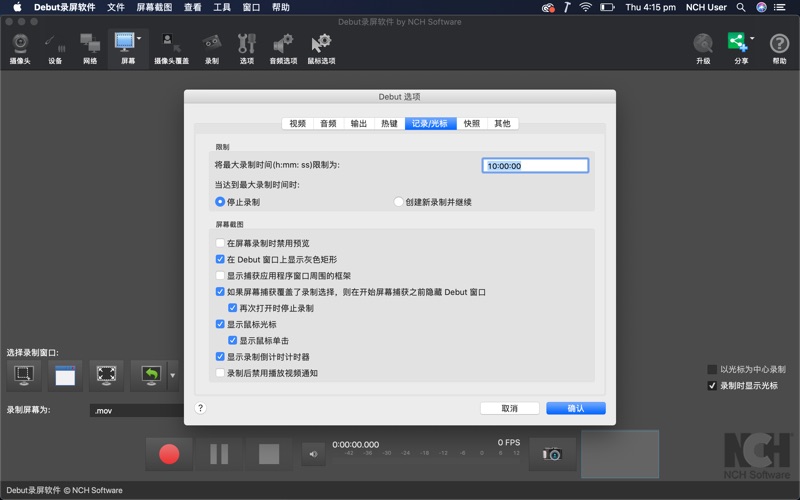Click the full-screen selection icon

[x=106, y=375]
